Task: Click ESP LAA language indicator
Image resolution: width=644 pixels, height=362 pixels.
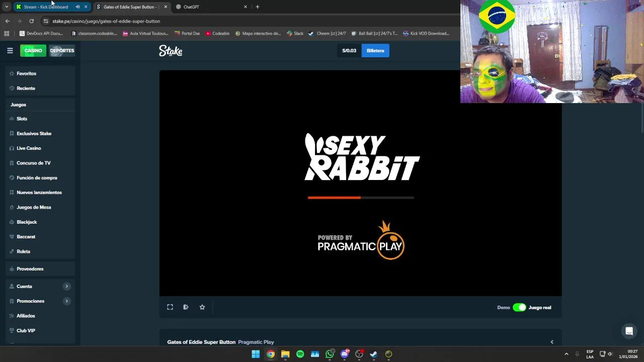Action: tap(590, 354)
